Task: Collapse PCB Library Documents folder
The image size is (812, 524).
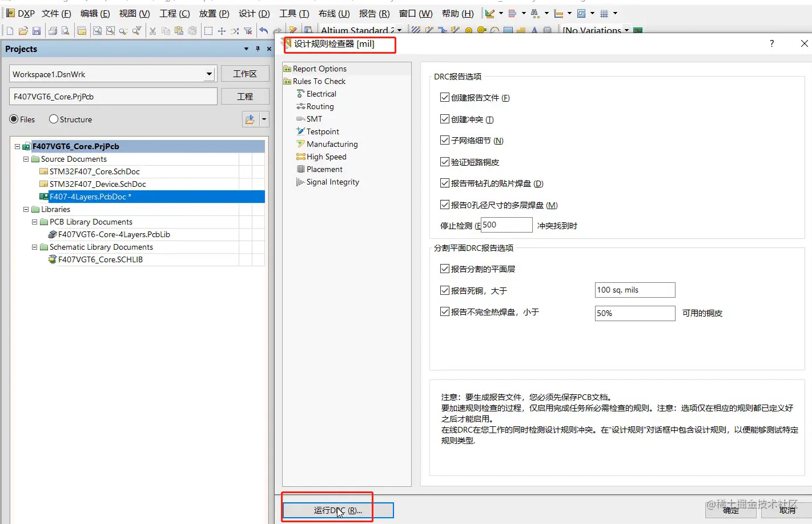Action: coord(34,222)
